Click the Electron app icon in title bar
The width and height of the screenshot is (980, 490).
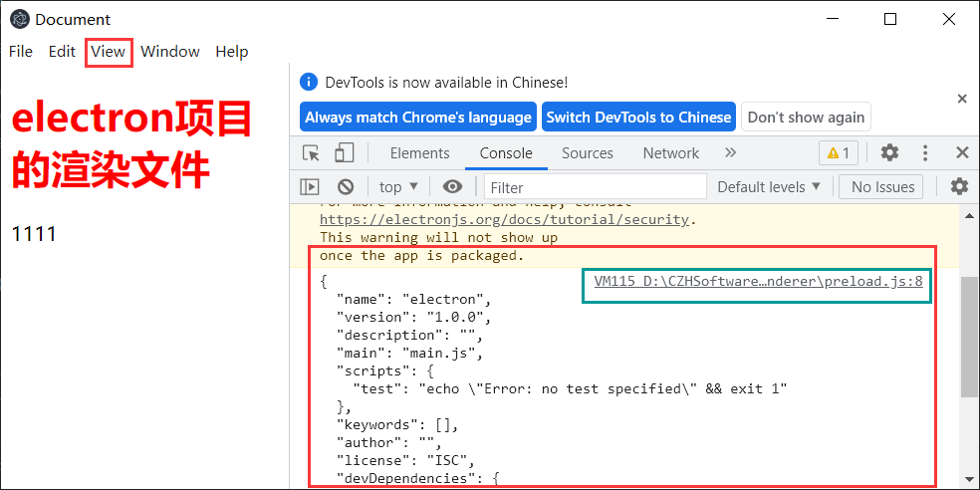pos(21,19)
